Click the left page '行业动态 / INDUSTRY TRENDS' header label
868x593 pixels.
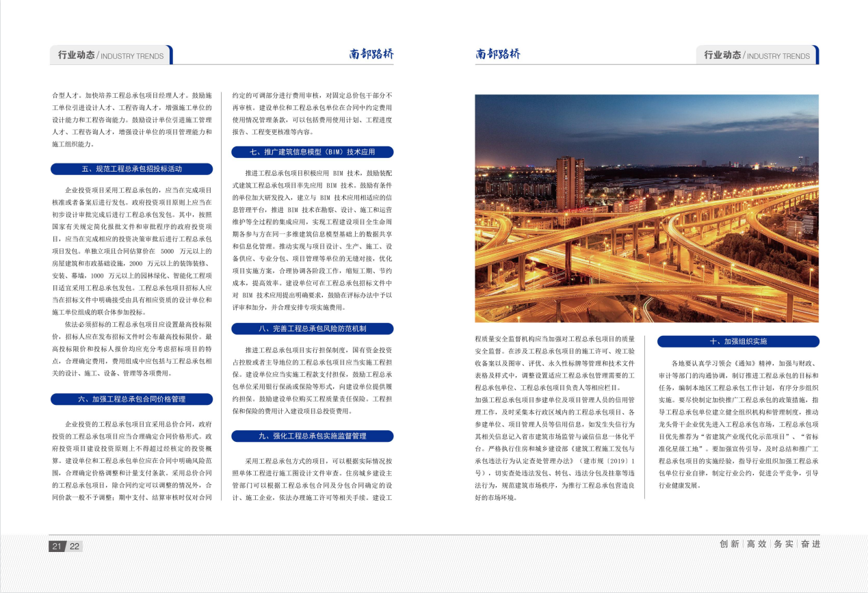(111, 55)
